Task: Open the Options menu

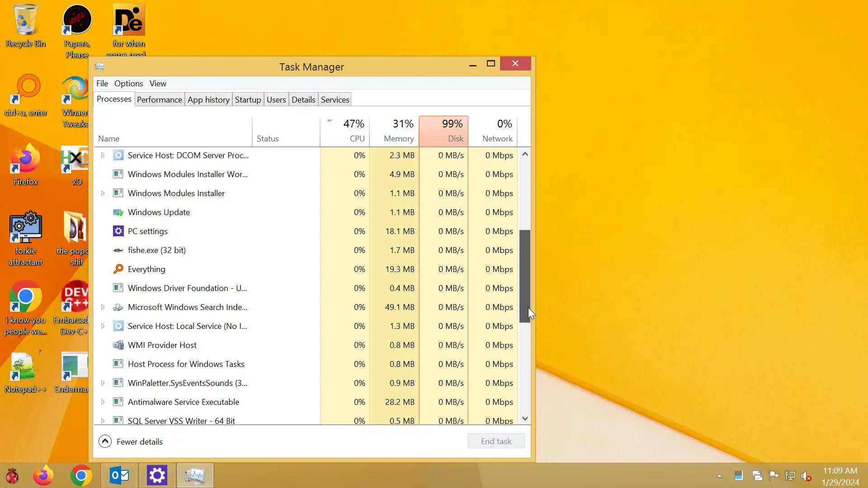Action: (x=128, y=83)
